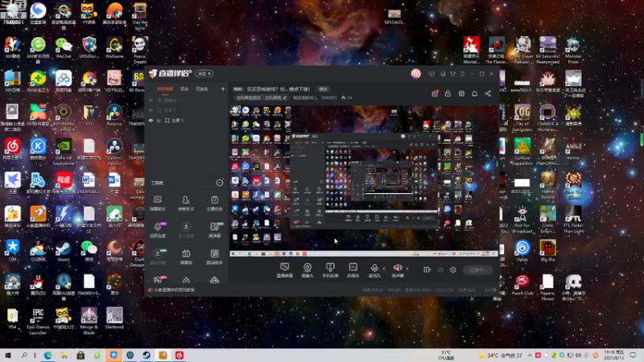The height and width of the screenshot is (362, 644).
Task: Open the WeGame desktop shortcut
Action: pos(114,48)
